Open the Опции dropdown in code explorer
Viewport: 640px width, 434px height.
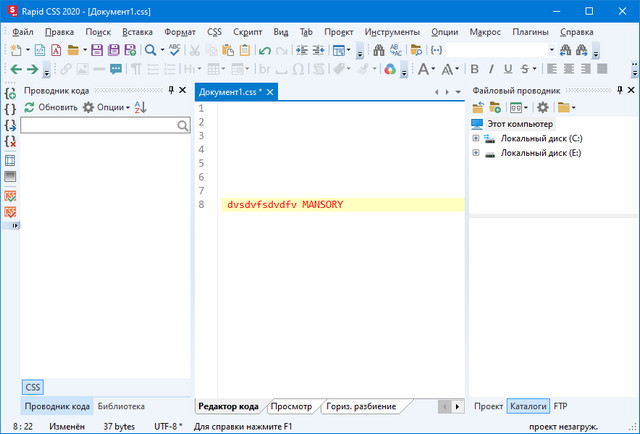coord(106,107)
